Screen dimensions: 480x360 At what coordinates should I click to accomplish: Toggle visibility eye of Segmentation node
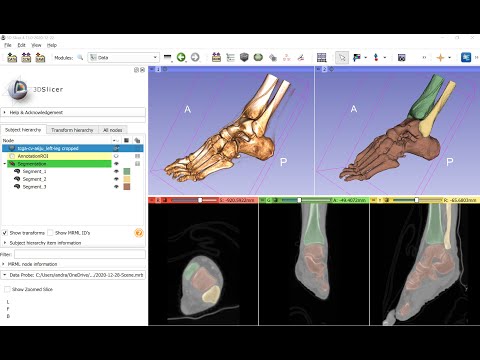116,164
